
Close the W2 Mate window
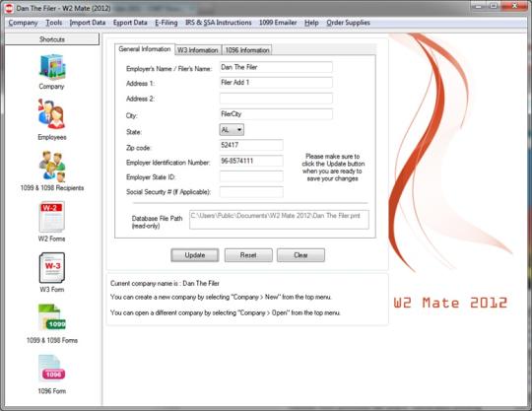513,6
